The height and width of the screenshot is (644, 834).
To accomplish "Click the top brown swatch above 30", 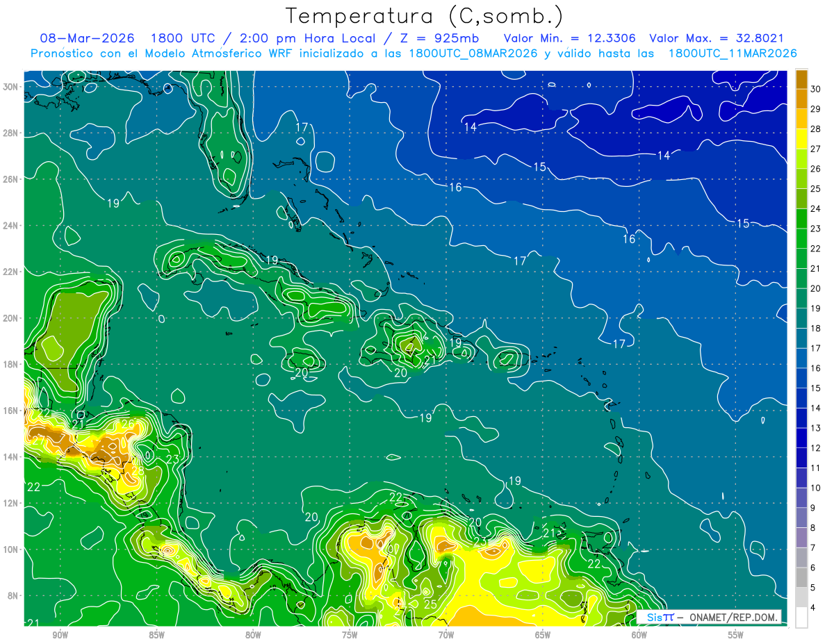I will [x=801, y=79].
